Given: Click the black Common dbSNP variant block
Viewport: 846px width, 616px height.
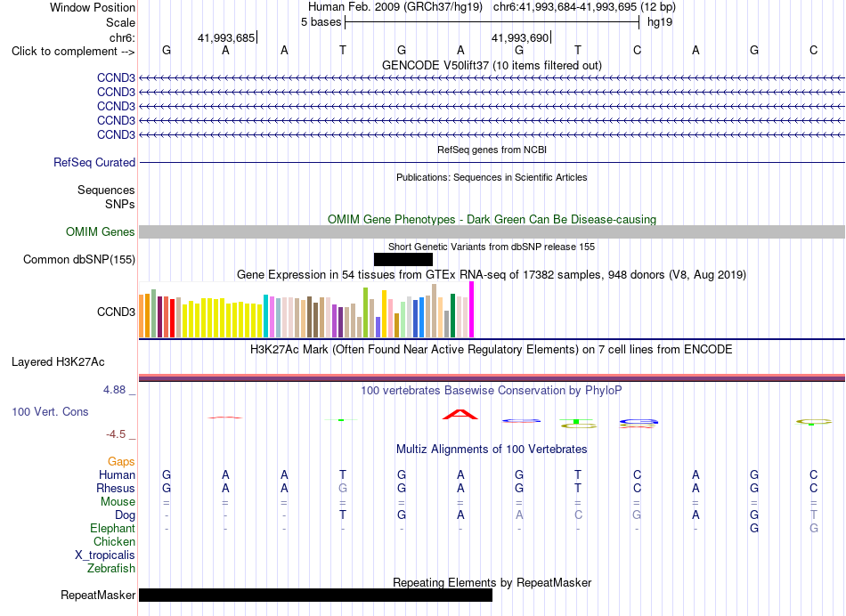Looking at the screenshot, I should pos(403,259).
